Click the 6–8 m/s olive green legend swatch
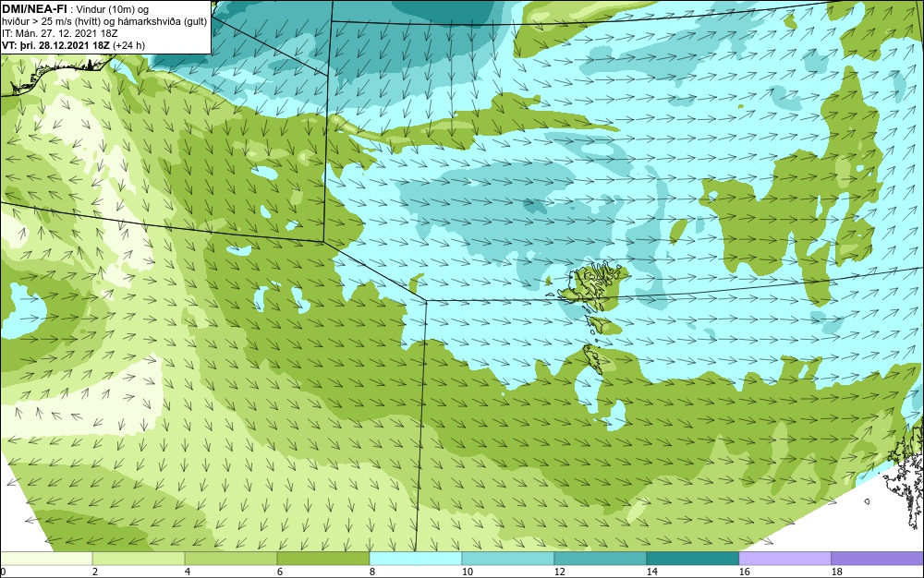Image resolution: width=924 pixels, height=578 pixels. click(322, 558)
